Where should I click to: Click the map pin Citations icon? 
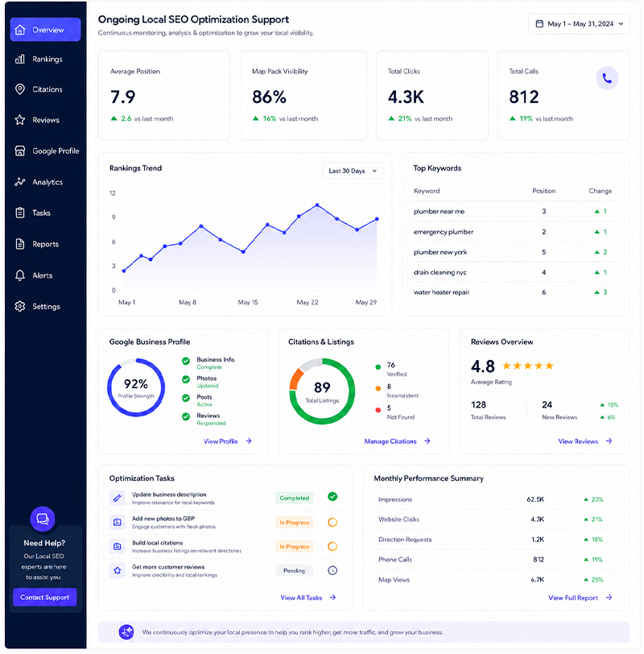pos(19,89)
